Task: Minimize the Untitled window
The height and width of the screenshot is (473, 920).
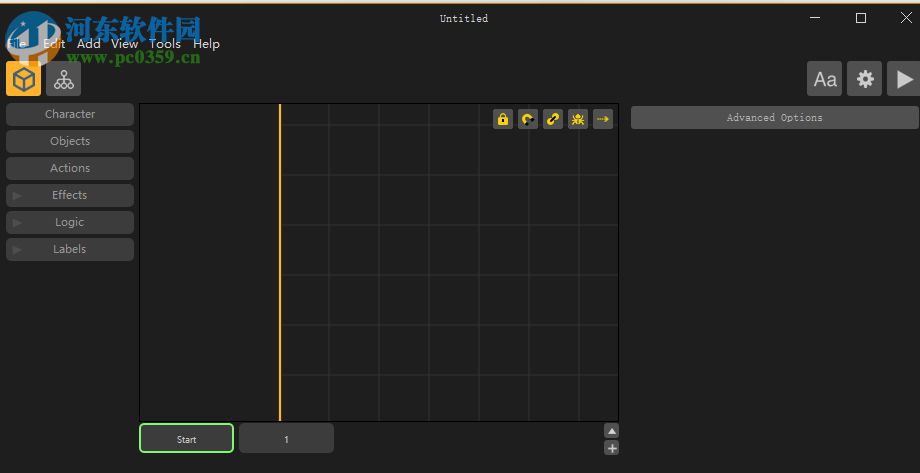Action: tap(815, 18)
